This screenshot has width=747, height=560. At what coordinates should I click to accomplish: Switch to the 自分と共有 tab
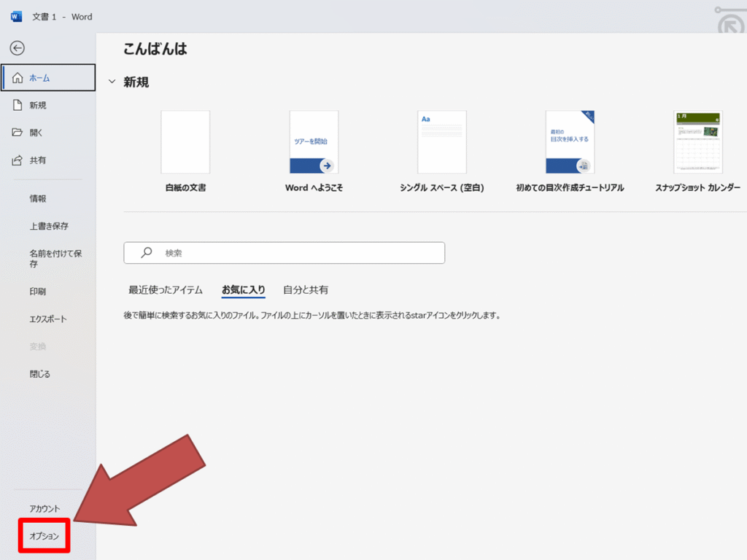pos(306,289)
